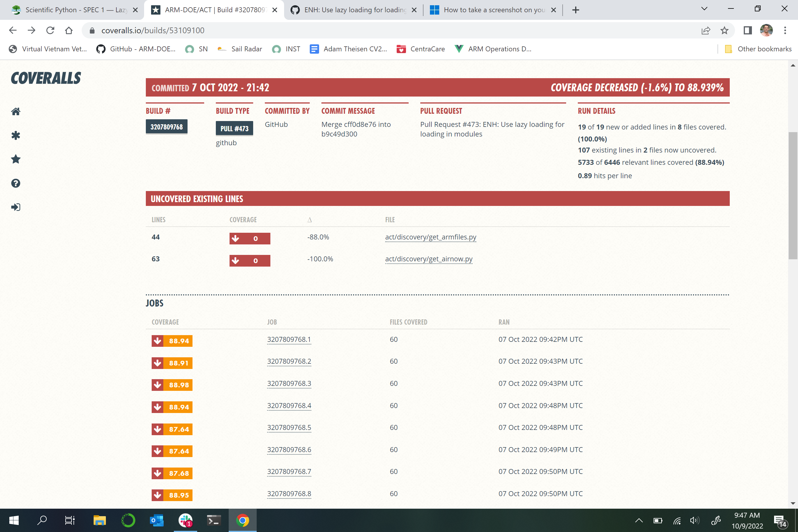Open job 3207809768.5 details

point(289,427)
